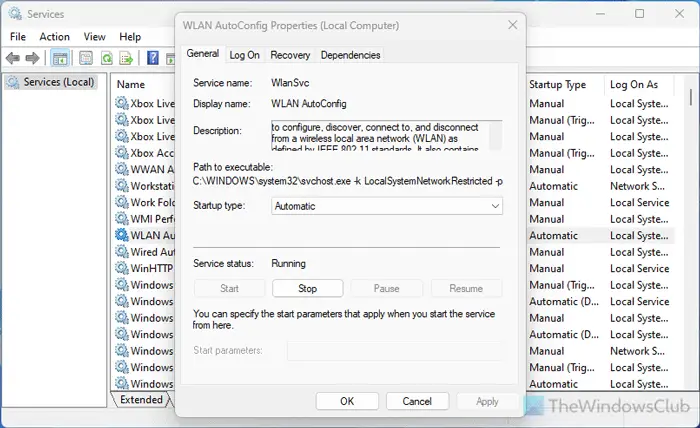
Task: Click the disabled Start button
Action: click(x=229, y=288)
